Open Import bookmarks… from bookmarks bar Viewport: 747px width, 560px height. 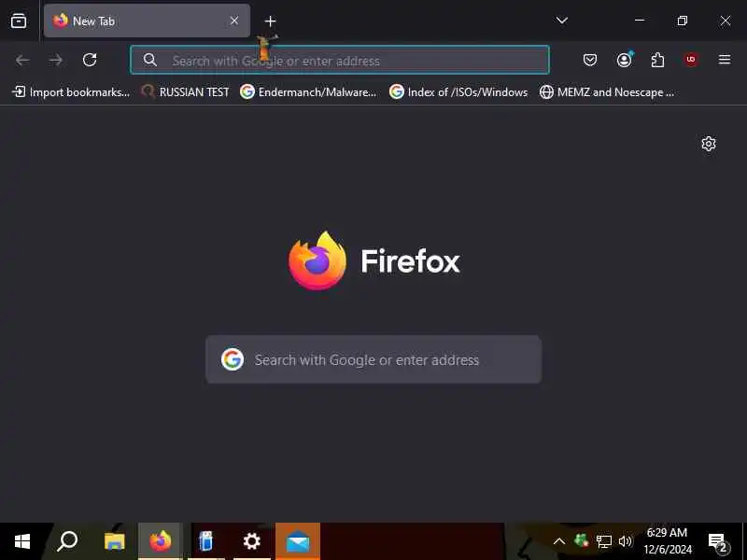click(72, 91)
